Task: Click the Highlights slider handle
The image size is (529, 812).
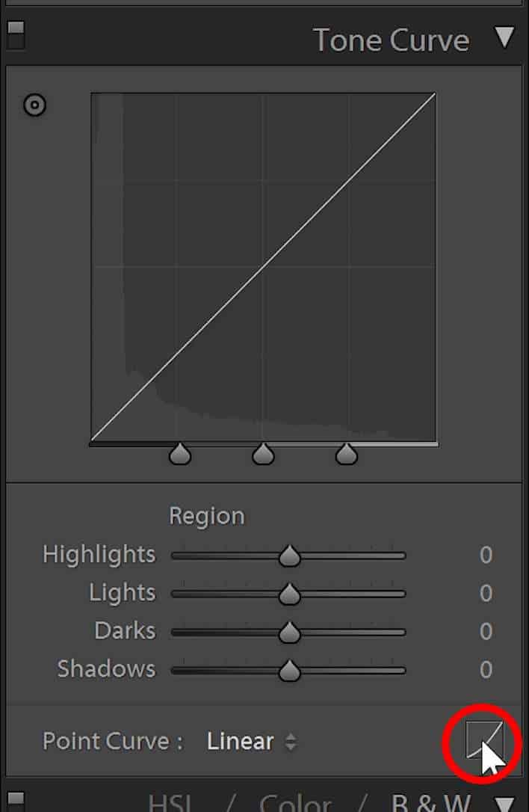Action: [289, 556]
